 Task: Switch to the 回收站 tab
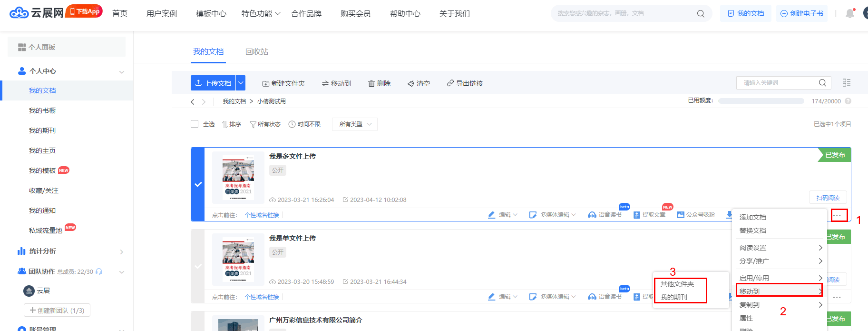257,51
